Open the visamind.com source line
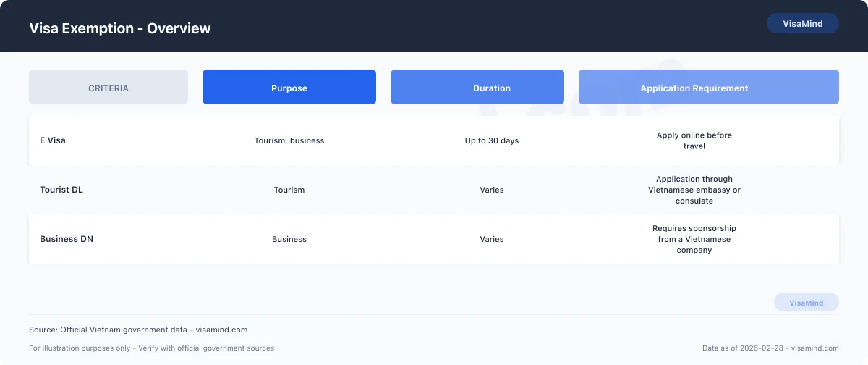This screenshot has height=365, width=868. click(x=138, y=330)
